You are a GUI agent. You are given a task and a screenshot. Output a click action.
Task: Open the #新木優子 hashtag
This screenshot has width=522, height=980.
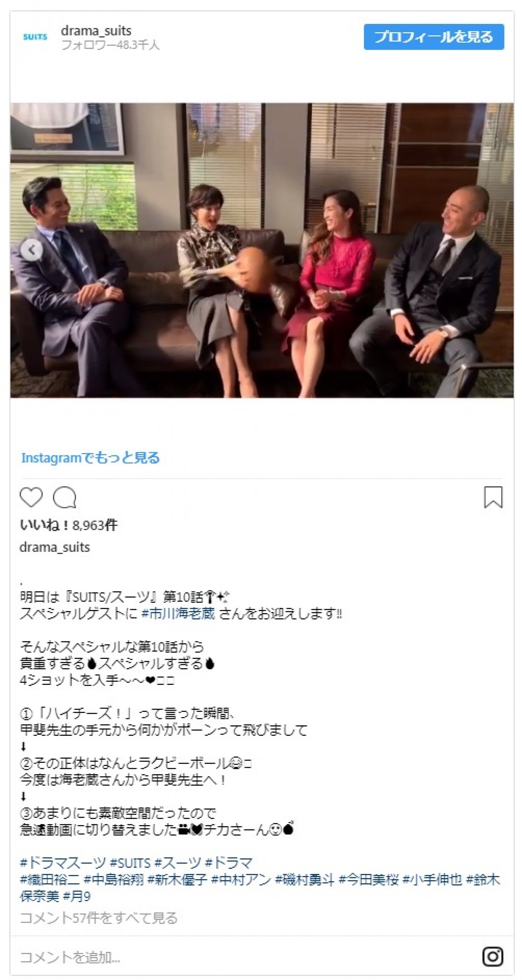(x=177, y=880)
